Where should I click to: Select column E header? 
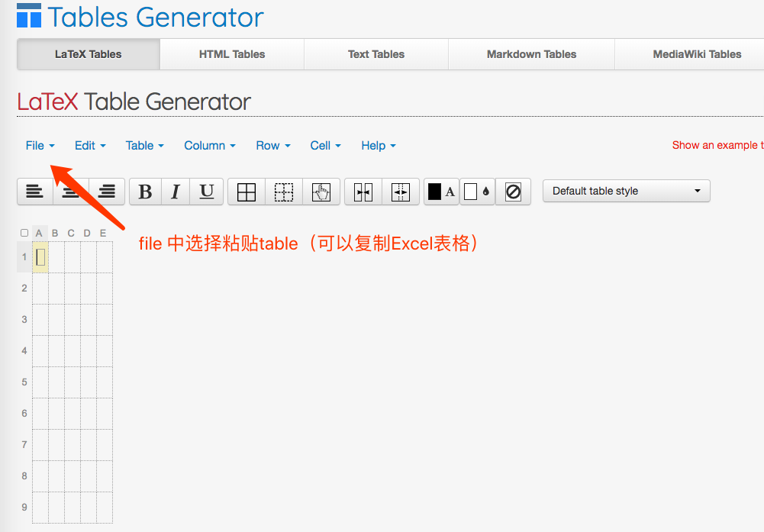103,233
